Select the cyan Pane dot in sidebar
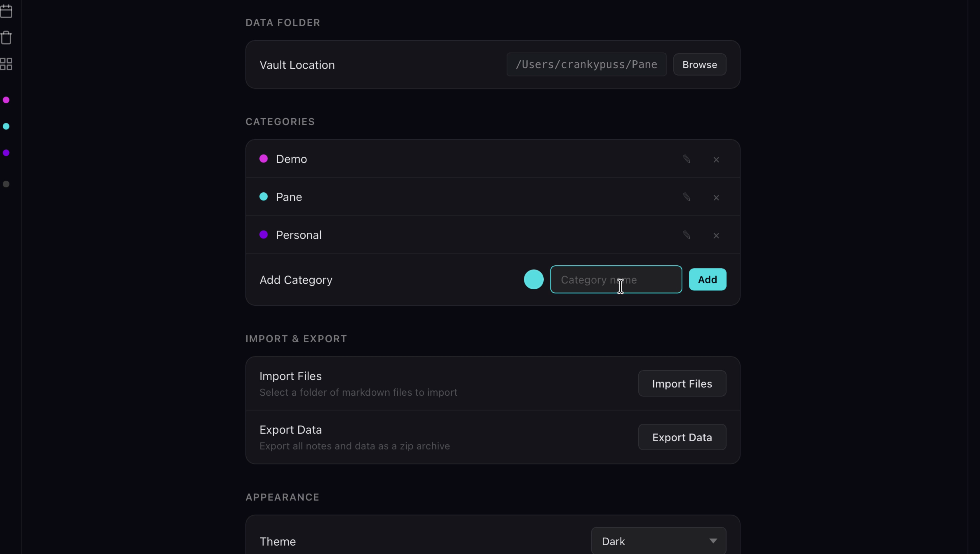This screenshot has width=980, height=554. (x=6, y=126)
